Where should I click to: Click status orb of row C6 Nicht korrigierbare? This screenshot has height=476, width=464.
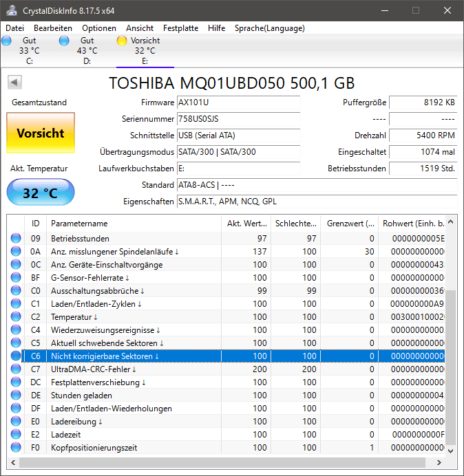pos(16,356)
